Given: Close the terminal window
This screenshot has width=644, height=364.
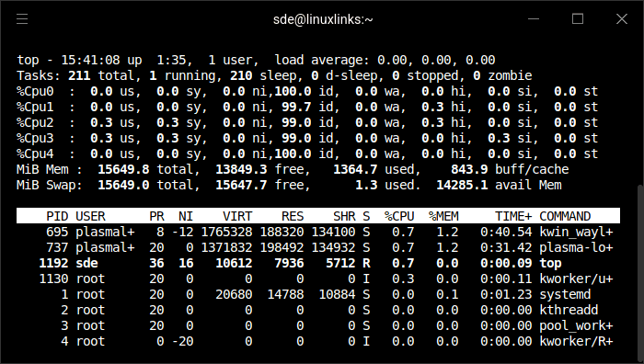Looking at the screenshot, I should [622, 19].
